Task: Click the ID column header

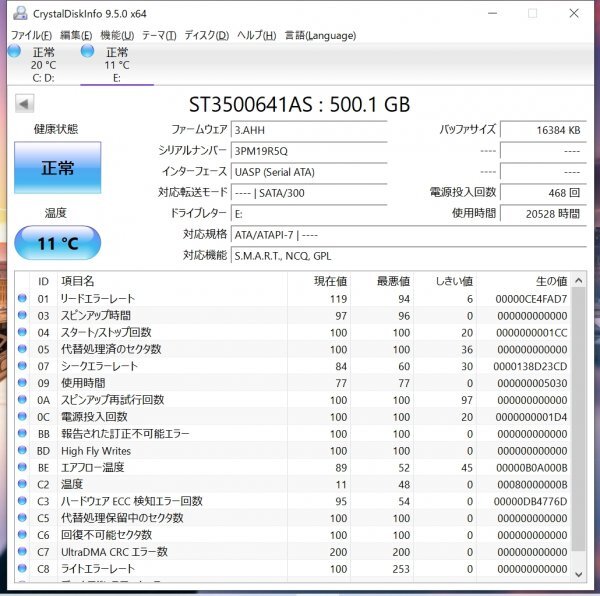Action: click(x=43, y=281)
